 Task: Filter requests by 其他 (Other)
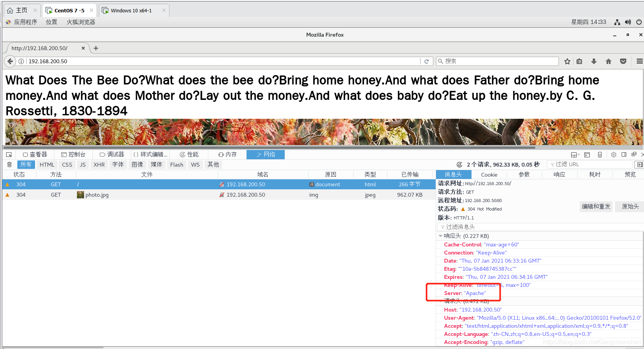click(213, 165)
